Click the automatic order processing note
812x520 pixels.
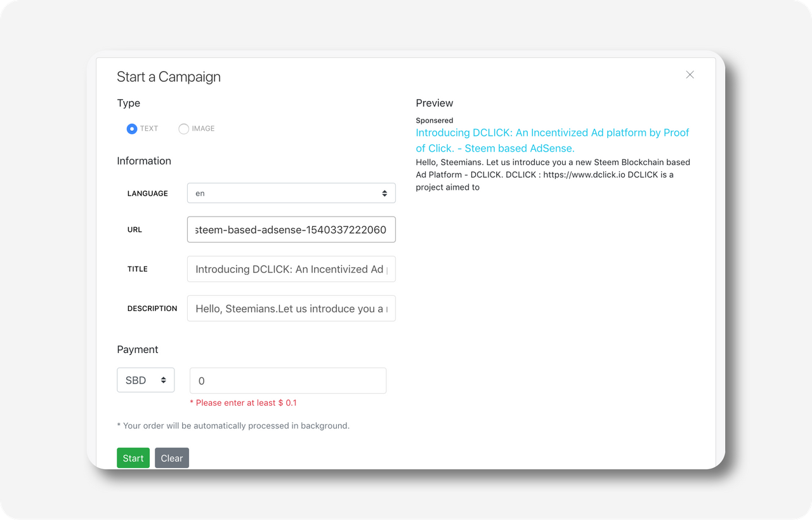[233, 426]
